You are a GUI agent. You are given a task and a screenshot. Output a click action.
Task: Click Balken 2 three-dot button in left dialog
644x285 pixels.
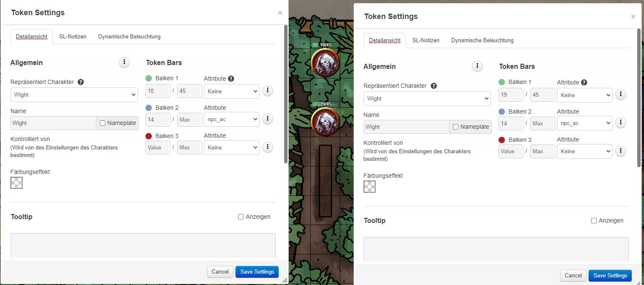coord(267,119)
